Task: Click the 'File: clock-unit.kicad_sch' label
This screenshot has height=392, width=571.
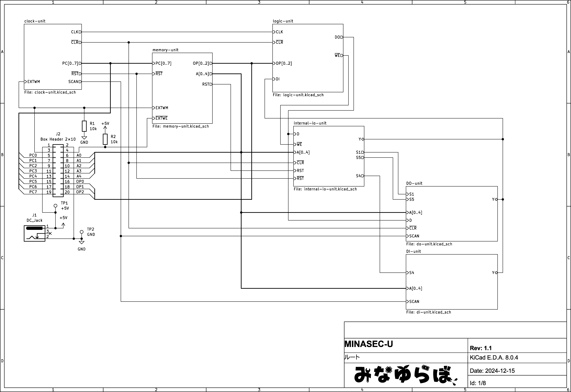Action: click(x=50, y=92)
